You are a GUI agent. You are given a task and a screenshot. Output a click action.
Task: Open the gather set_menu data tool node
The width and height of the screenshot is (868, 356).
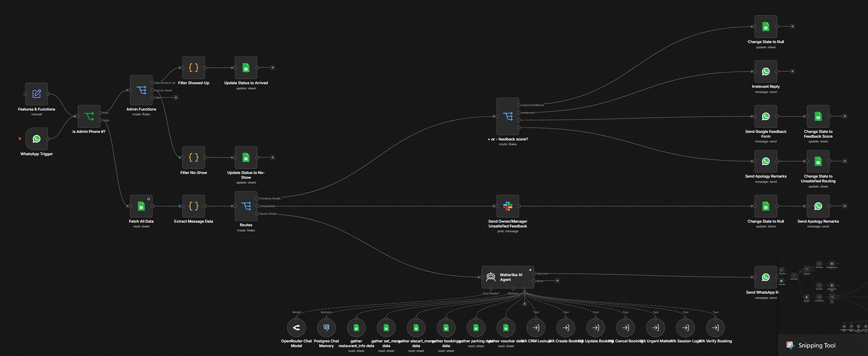click(386, 327)
